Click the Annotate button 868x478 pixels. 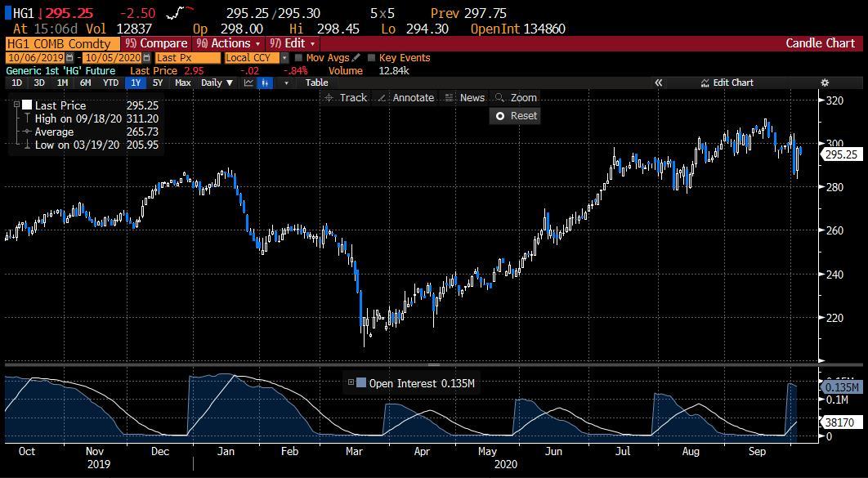click(405, 98)
